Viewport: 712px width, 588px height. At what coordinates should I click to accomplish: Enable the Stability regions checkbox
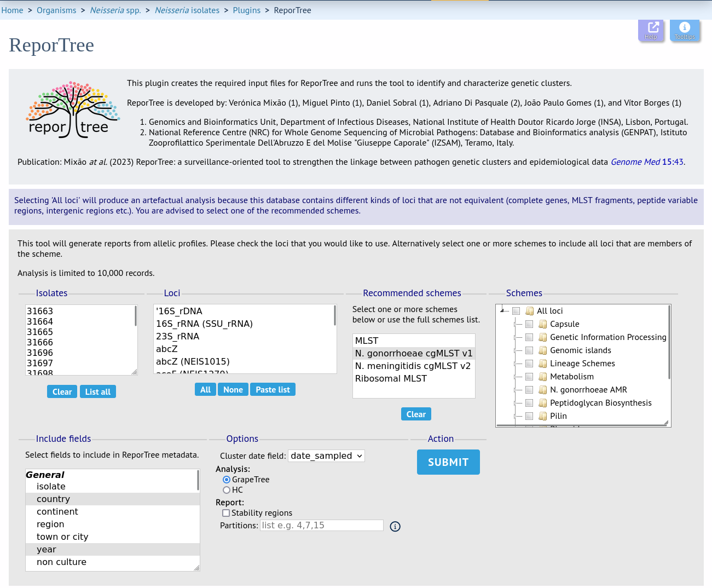tap(226, 513)
